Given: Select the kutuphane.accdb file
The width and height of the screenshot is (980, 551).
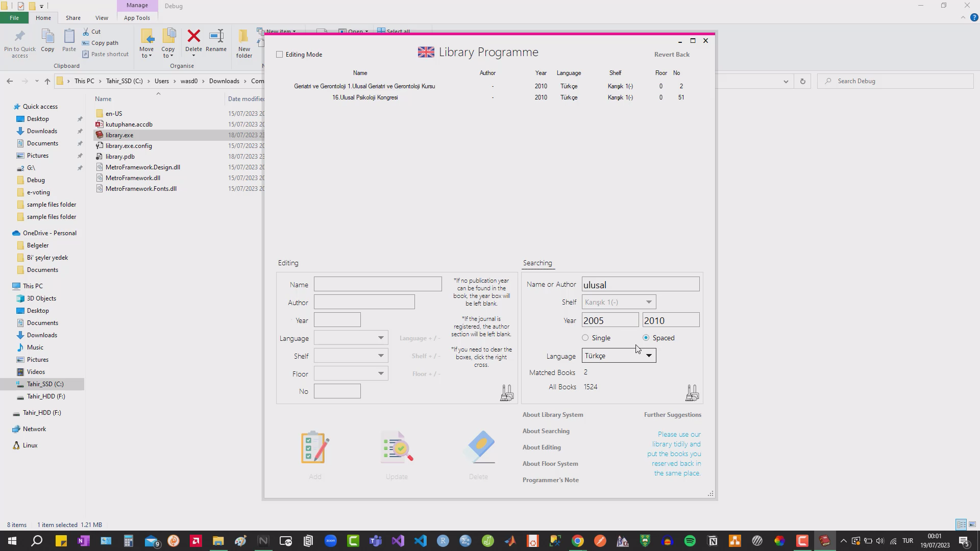Looking at the screenshot, I should click(x=129, y=124).
